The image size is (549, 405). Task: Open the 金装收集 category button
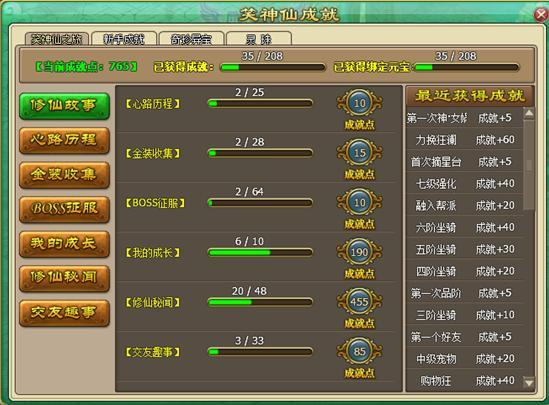[x=64, y=174]
